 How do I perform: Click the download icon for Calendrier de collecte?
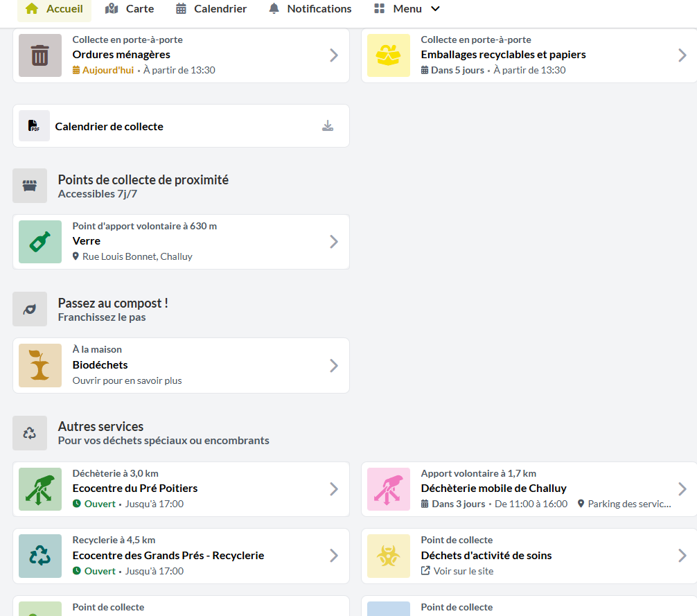coord(328,126)
